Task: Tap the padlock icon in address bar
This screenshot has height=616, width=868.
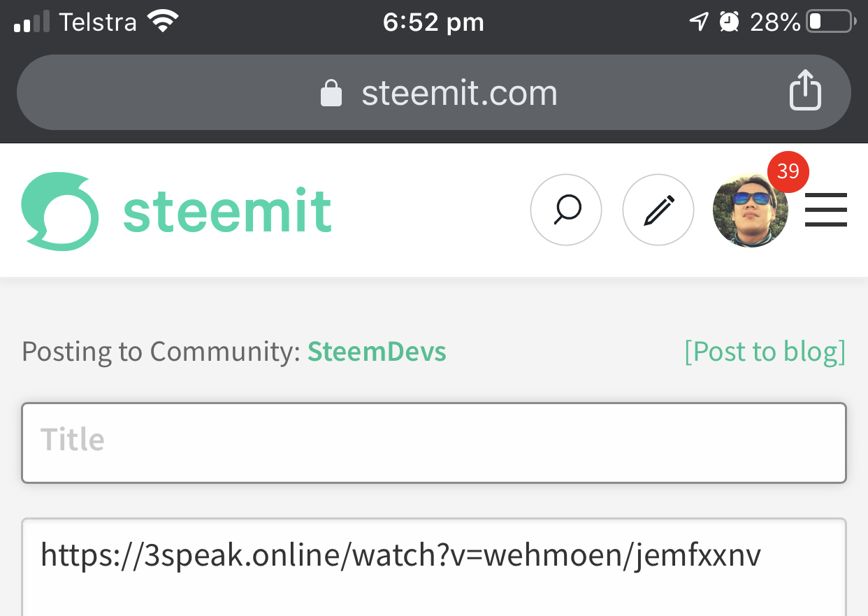Action: click(x=331, y=92)
